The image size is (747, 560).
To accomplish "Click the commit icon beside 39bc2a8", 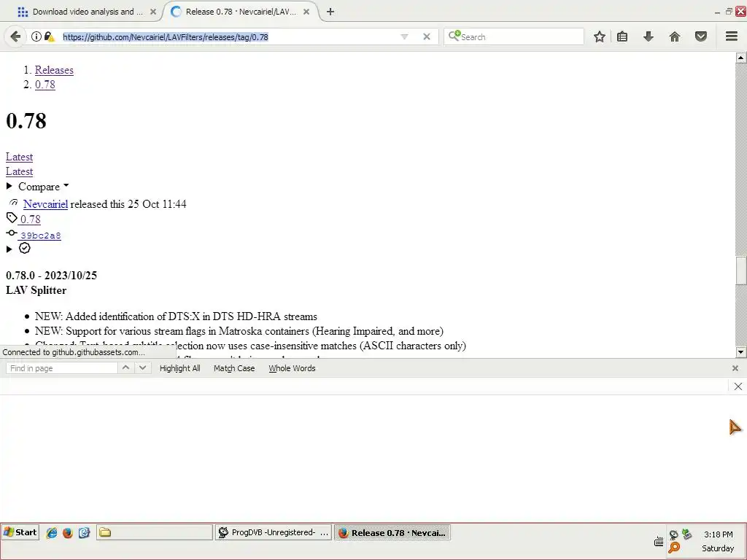I will 12,233.
